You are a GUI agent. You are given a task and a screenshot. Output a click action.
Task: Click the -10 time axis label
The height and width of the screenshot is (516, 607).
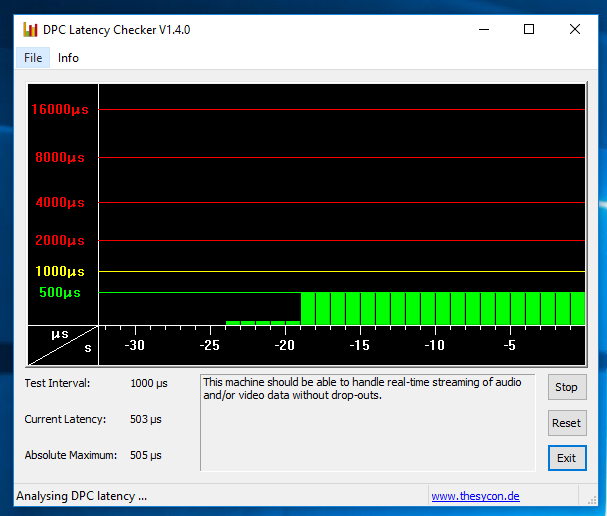point(435,345)
